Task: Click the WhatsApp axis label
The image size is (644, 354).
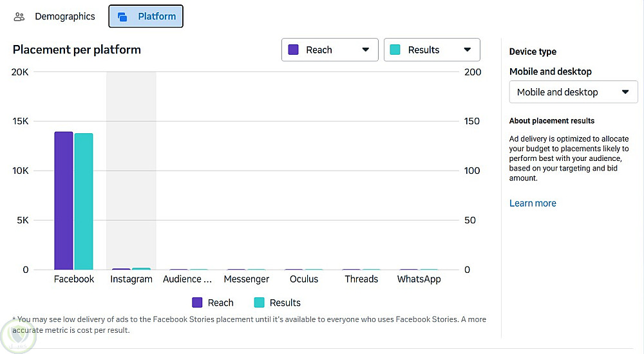Action: coord(419,279)
